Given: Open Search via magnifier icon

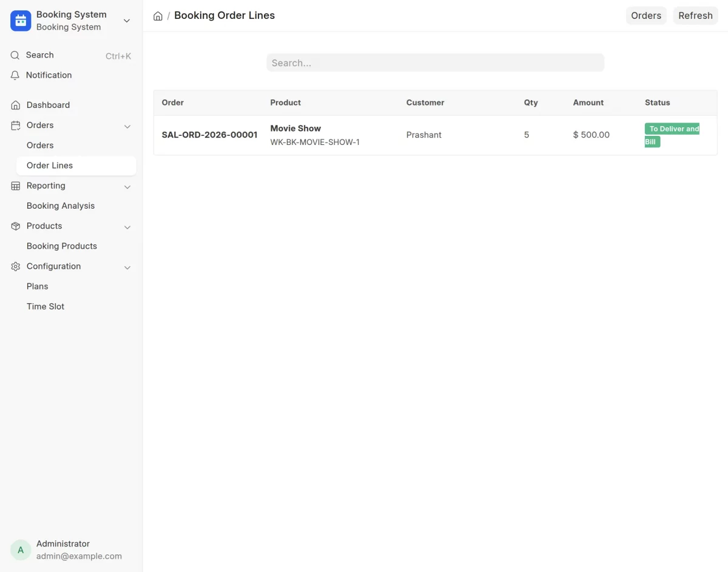Looking at the screenshot, I should 15,55.
